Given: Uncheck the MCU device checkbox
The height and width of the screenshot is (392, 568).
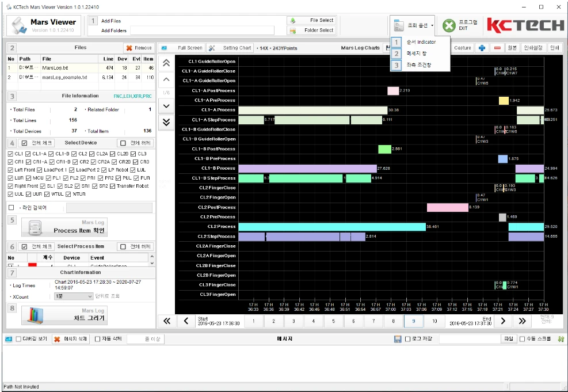Looking at the screenshot, I should (28, 178).
